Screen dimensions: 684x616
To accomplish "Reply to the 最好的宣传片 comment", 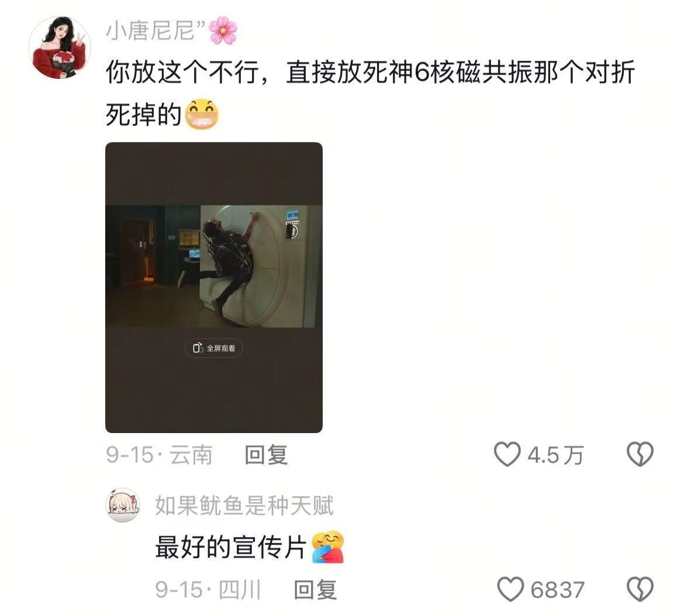I will pyautogui.click(x=315, y=589).
